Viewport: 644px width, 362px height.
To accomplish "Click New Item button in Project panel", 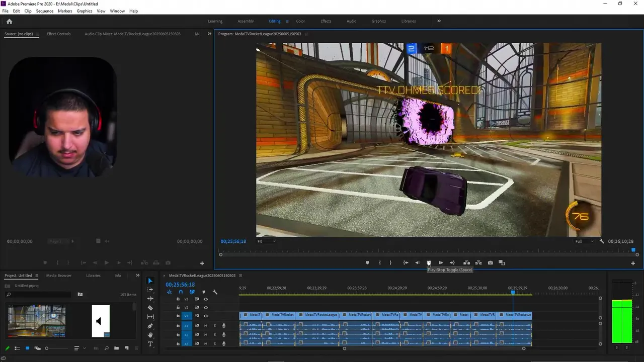I will (126, 348).
